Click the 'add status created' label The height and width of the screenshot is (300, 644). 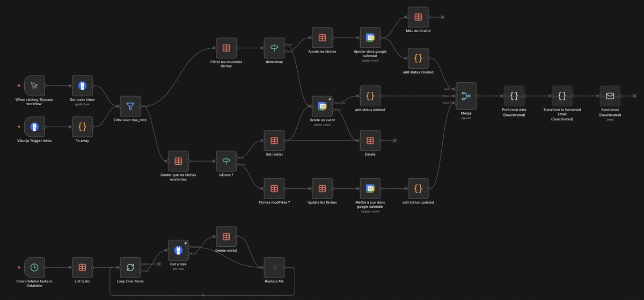coord(418,72)
